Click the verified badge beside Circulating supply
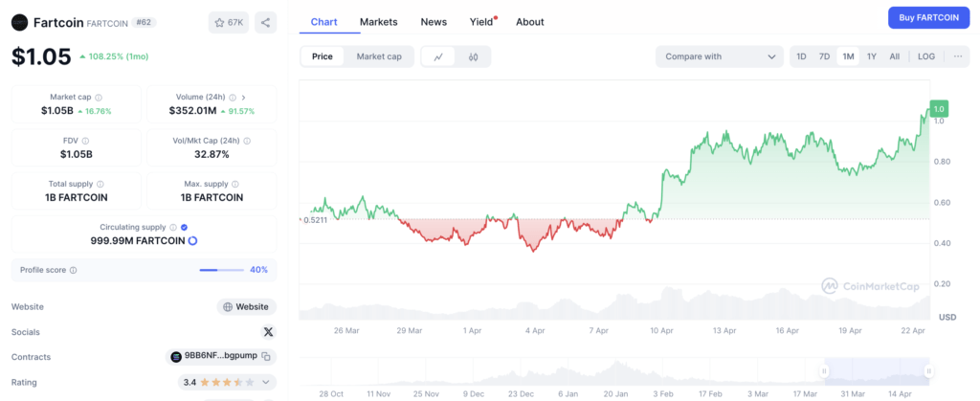 (x=185, y=228)
